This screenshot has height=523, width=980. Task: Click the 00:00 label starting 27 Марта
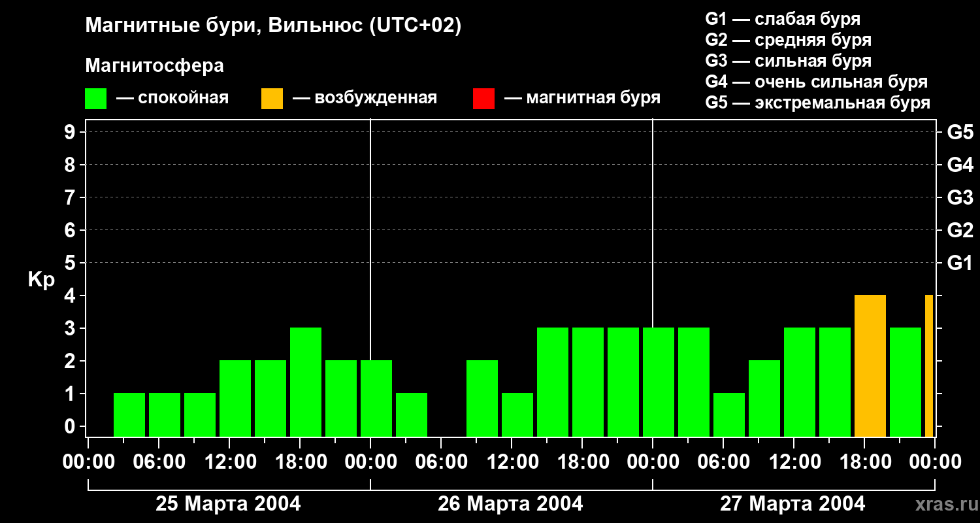pyautogui.click(x=652, y=462)
